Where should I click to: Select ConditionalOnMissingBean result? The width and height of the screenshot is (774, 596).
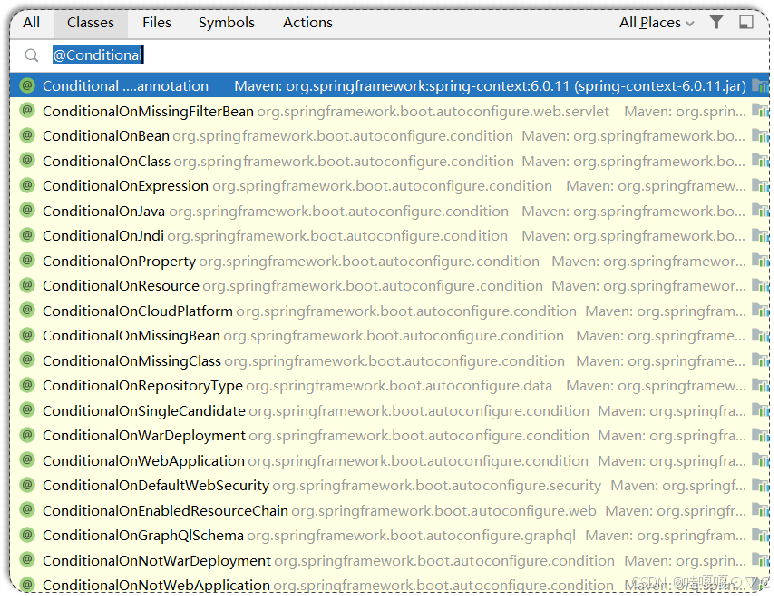pyautogui.click(x=389, y=336)
